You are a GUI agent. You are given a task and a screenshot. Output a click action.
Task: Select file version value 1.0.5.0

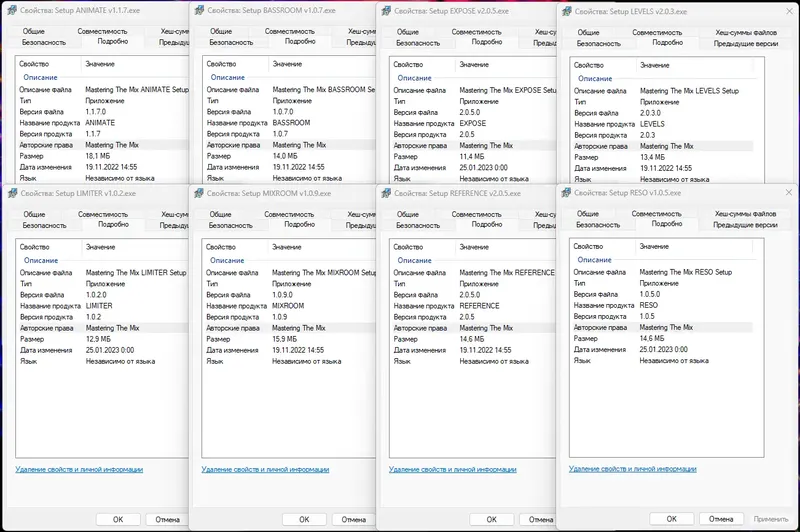649,294
